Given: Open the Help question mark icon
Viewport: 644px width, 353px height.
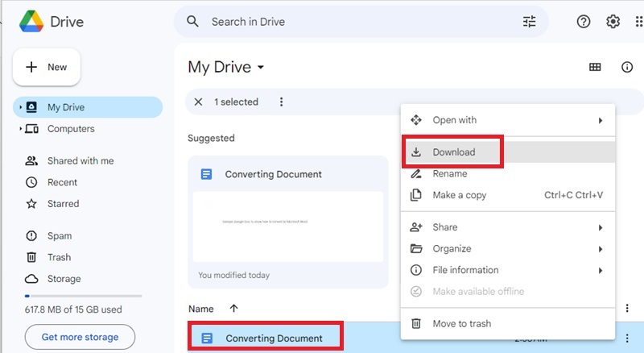Looking at the screenshot, I should [x=583, y=22].
